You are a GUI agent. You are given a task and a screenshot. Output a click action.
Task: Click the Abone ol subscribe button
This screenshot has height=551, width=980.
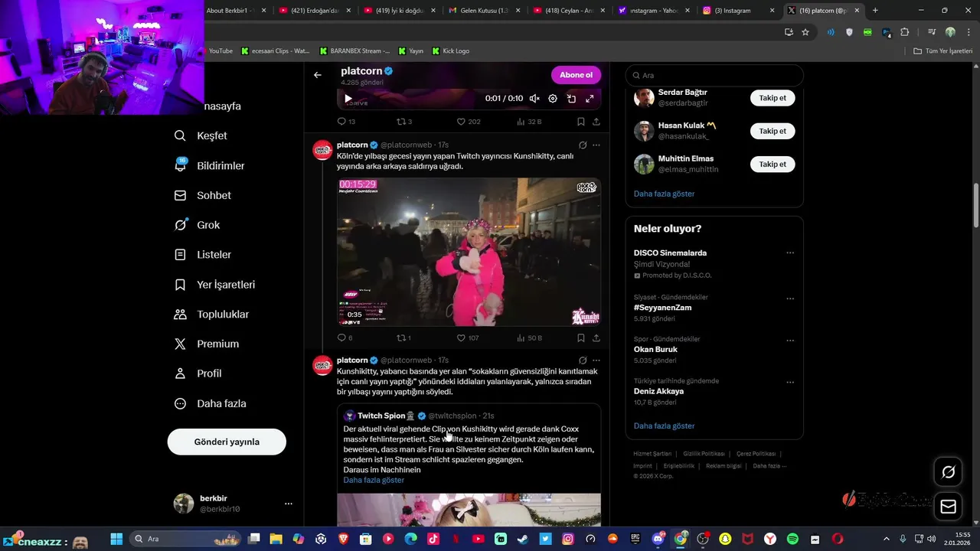tap(576, 75)
